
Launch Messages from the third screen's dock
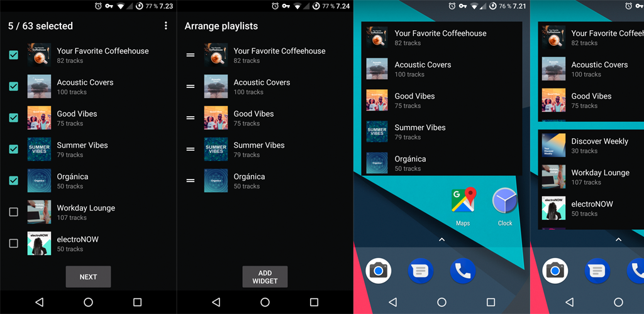tap(421, 271)
